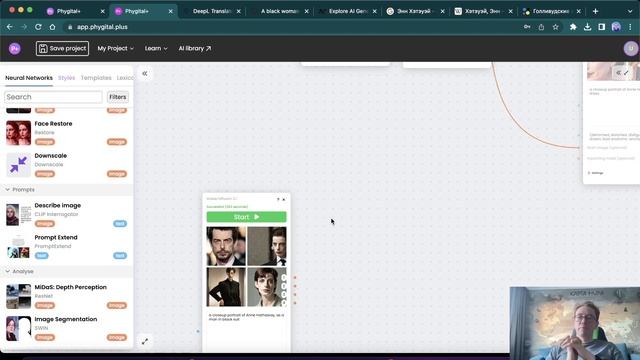Switch to the A black woman tab
The image size is (640, 360).
click(280, 11)
